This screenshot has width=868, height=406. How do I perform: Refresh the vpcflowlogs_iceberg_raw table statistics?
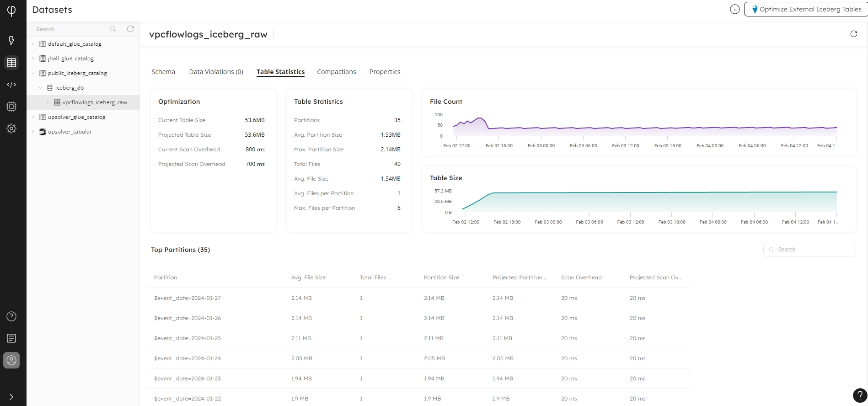tap(853, 34)
